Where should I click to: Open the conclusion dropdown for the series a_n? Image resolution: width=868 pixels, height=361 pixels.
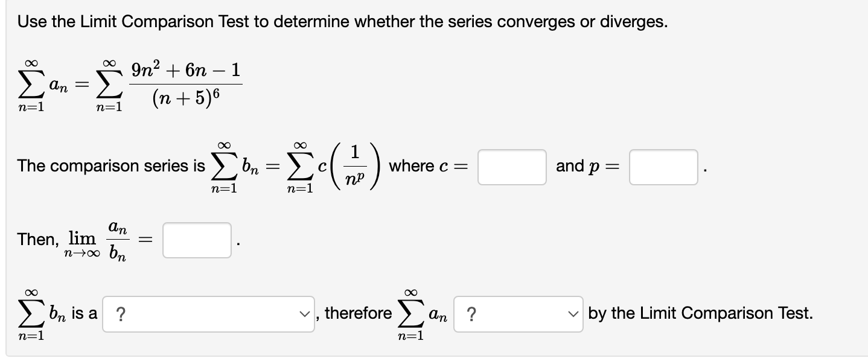pos(517,313)
